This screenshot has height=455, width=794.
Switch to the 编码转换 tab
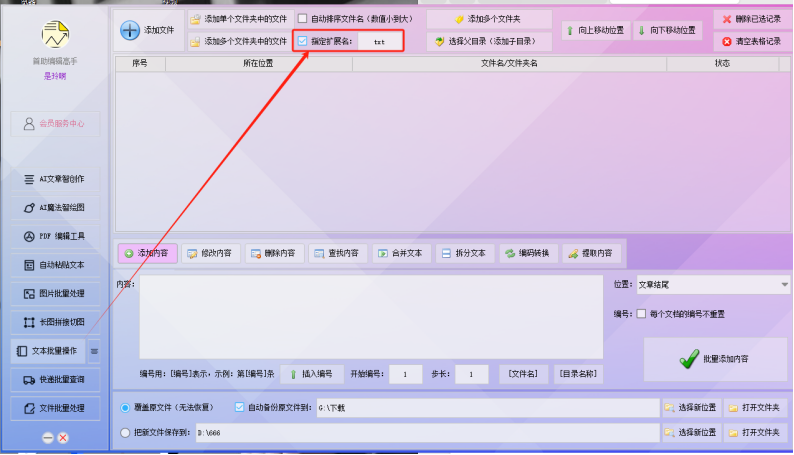click(x=529, y=253)
